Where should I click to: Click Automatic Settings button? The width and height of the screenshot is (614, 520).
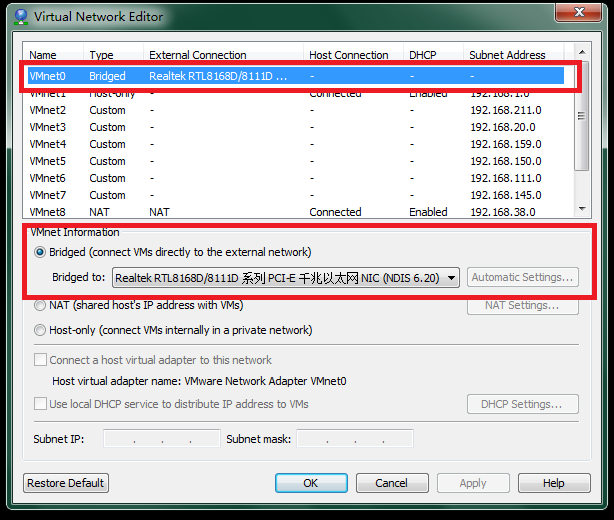522,277
